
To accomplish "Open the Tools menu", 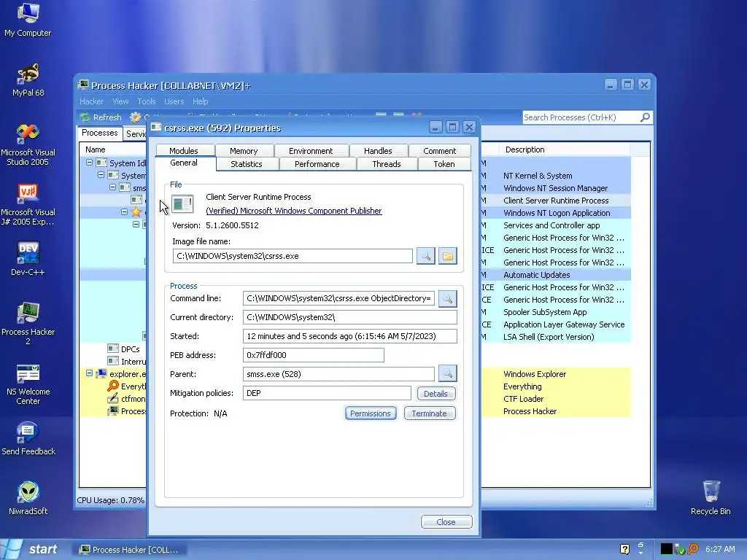I will click(147, 101).
